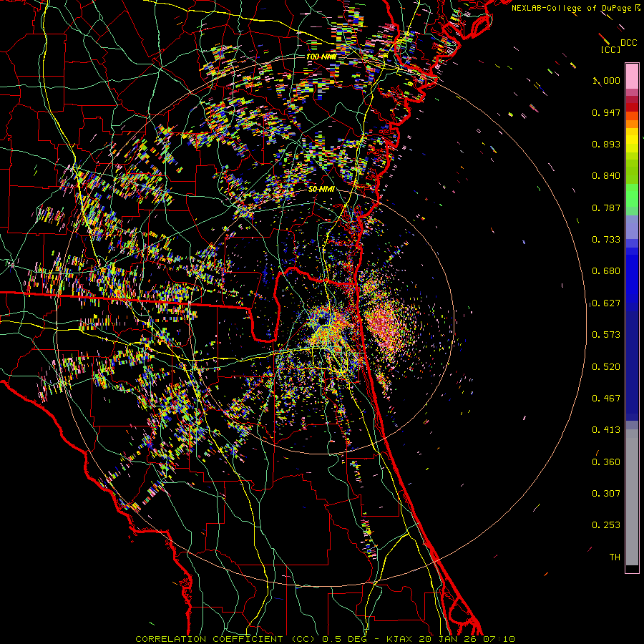Click the 0.520 scale label
This screenshot has height=644, width=644.
(x=606, y=367)
